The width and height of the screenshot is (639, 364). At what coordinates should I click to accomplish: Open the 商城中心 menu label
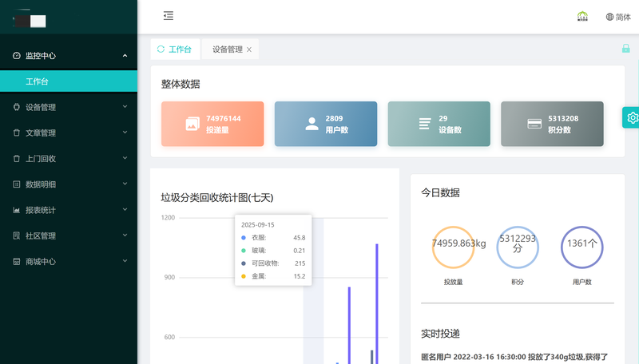(41, 261)
